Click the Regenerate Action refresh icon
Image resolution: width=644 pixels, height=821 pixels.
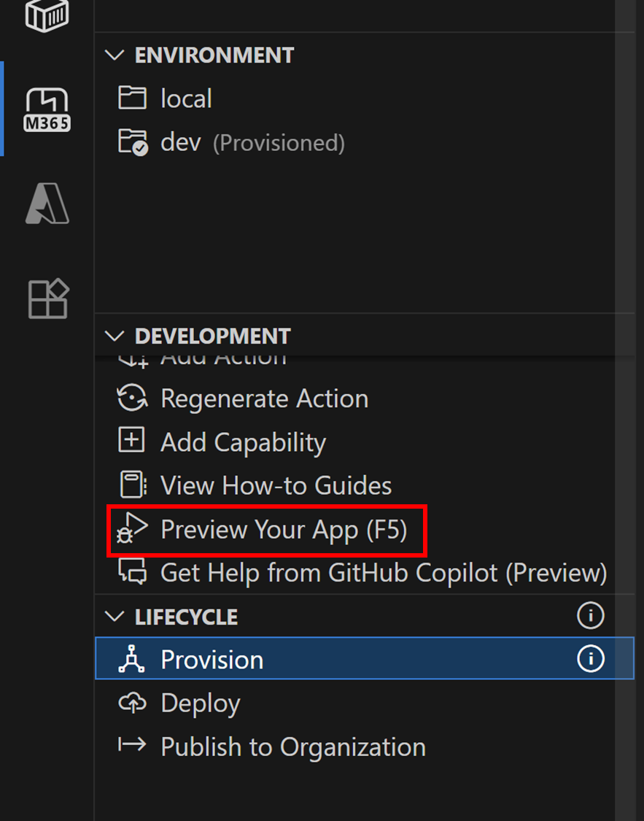132,398
